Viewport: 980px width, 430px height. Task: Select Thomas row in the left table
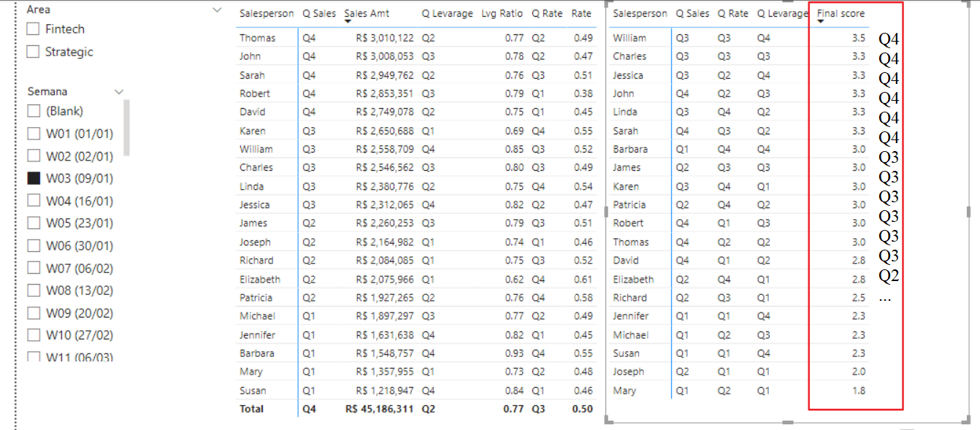(257, 38)
